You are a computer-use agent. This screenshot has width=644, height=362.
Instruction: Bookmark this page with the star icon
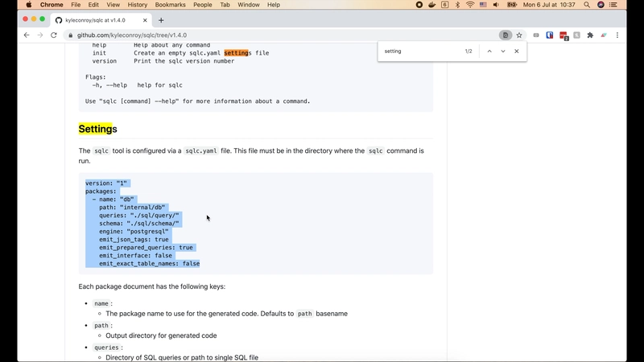click(519, 35)
